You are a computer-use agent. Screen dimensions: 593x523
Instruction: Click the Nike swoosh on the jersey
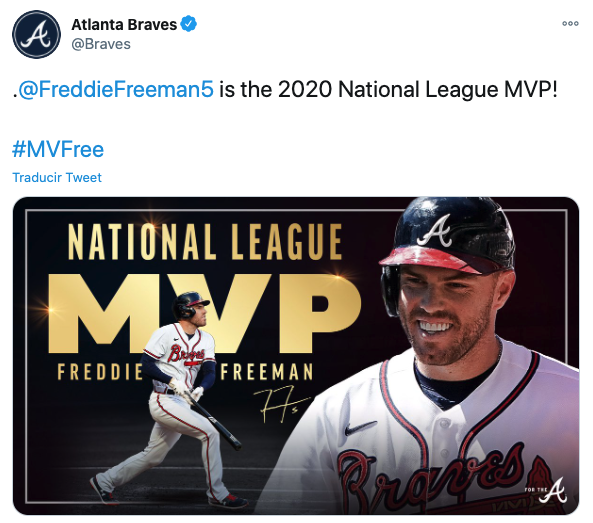(360, 428)
